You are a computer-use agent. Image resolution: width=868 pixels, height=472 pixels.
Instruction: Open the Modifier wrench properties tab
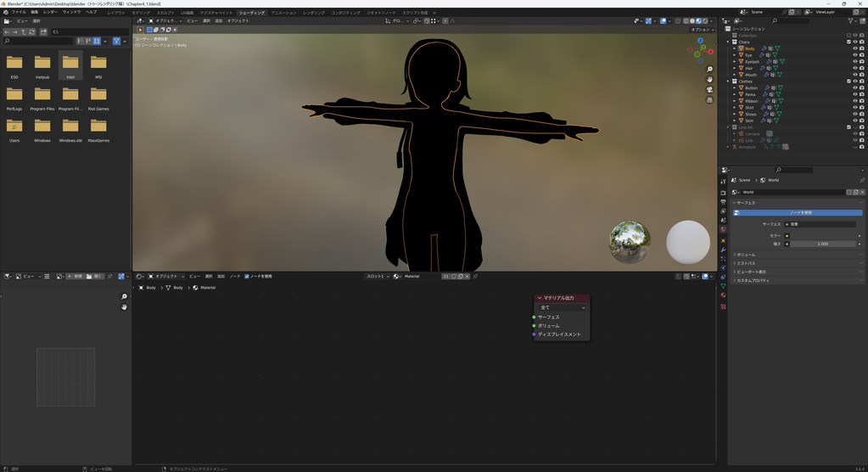723,249
